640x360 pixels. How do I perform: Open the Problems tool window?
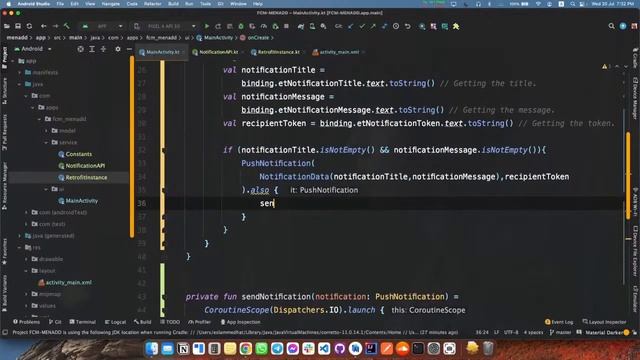pyautogui.click(x=27, y=322)
